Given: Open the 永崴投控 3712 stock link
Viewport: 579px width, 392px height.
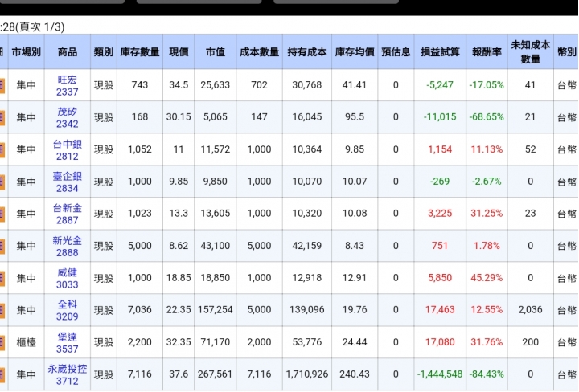Looking at the screenshot, I should coord(68,375).
